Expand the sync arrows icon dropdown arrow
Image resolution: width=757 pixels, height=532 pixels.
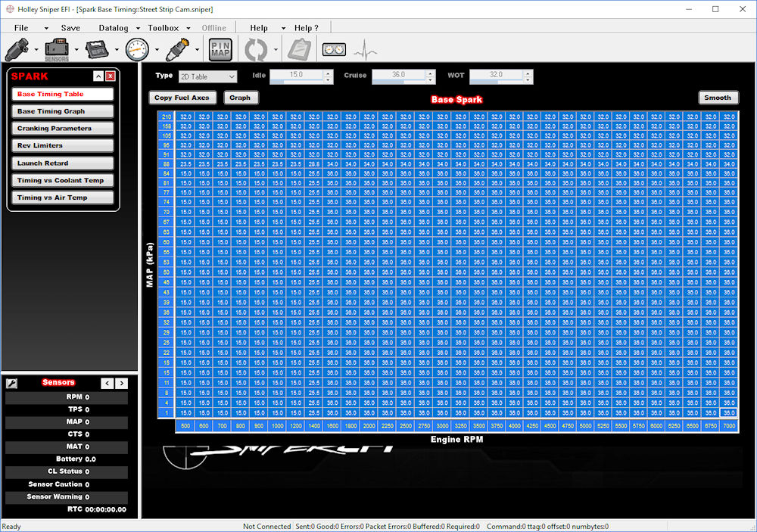[x=276, y=50]
